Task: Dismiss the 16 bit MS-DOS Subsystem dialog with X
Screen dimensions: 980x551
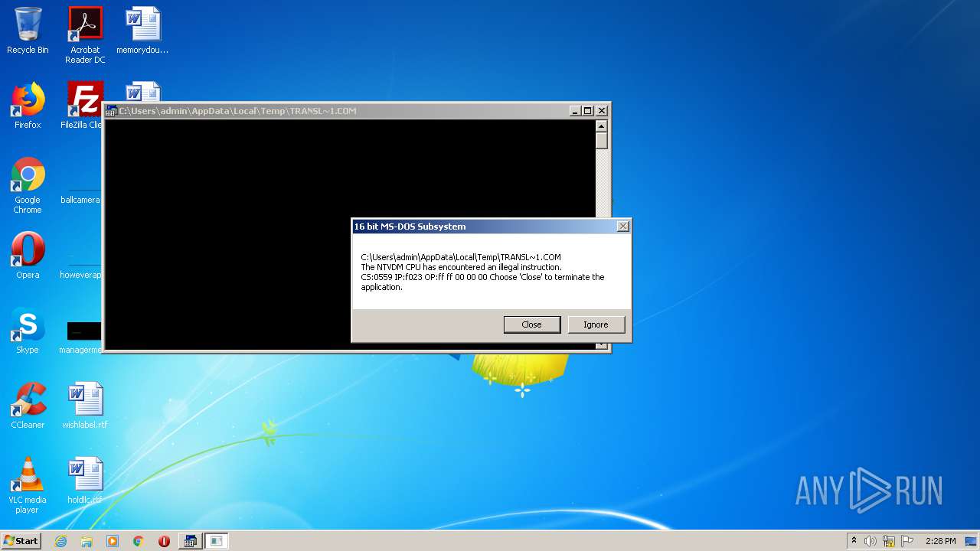Action: (622, 227)
